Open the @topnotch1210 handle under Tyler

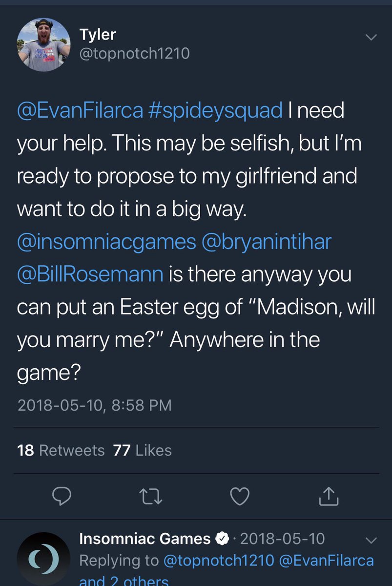[x=134, y=53]
